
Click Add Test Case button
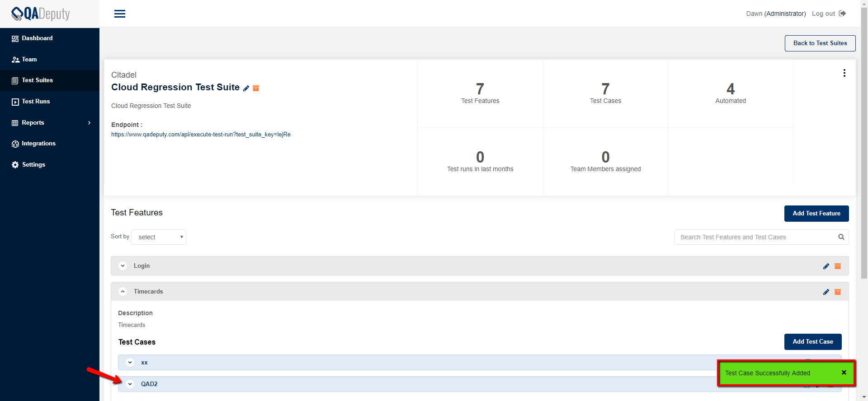click(x=813, y=342)
